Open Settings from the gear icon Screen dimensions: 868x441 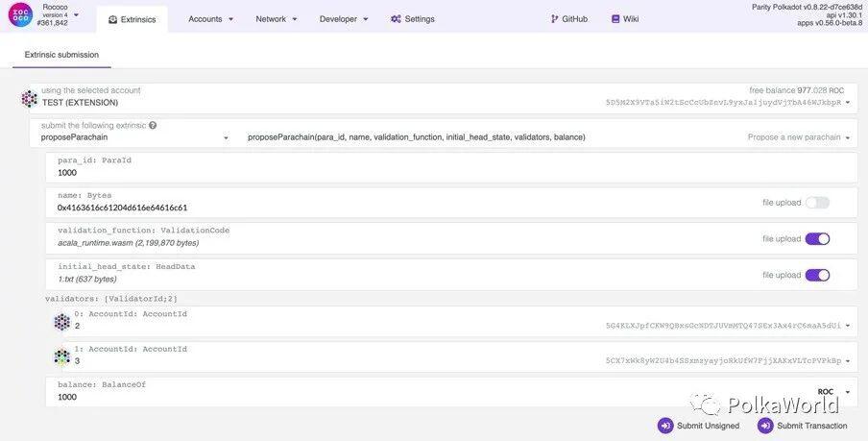coord(396,19)
